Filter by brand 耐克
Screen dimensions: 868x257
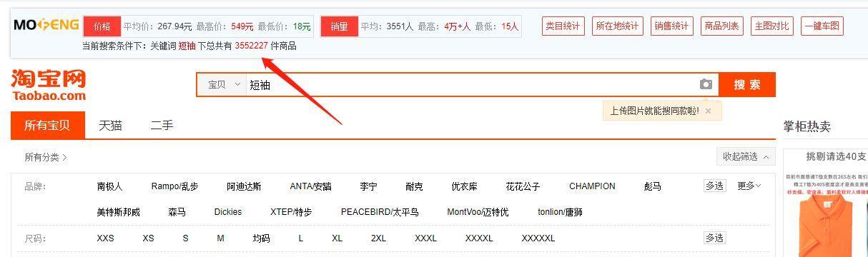click(414, 186)
